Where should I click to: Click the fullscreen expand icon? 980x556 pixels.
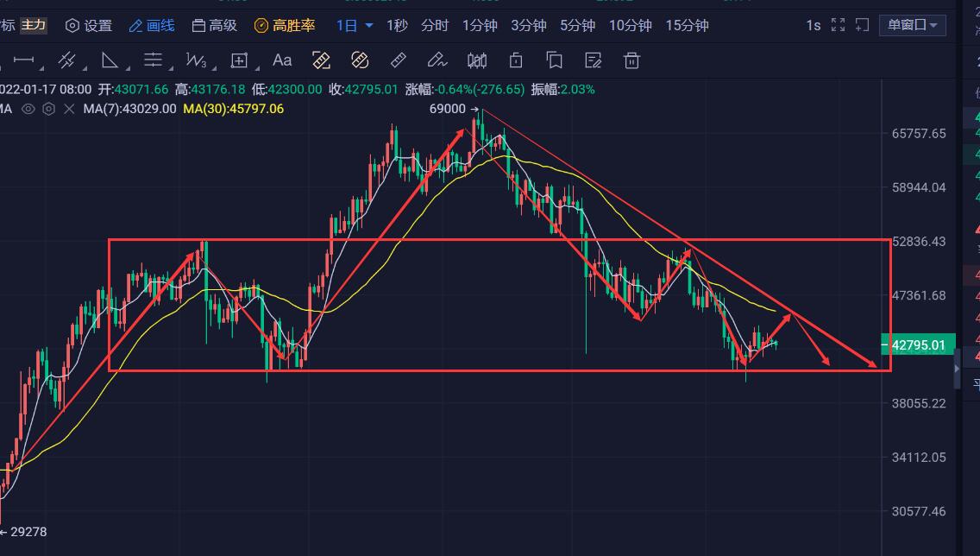[839, 25]
